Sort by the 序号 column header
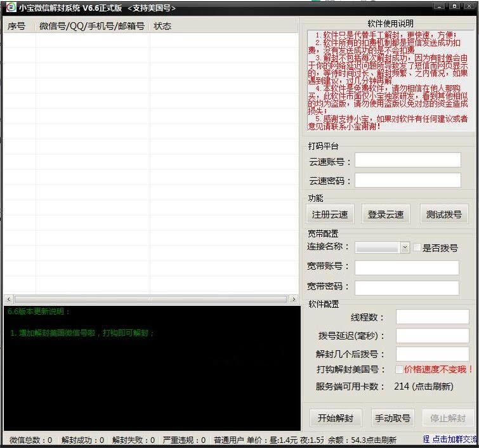 [x=17, y=26]
